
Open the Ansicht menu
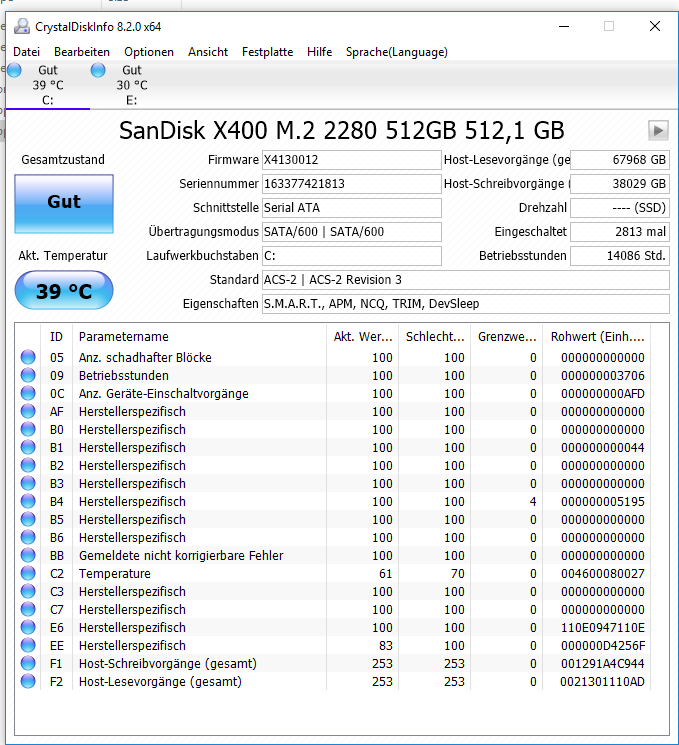(208, 52)
